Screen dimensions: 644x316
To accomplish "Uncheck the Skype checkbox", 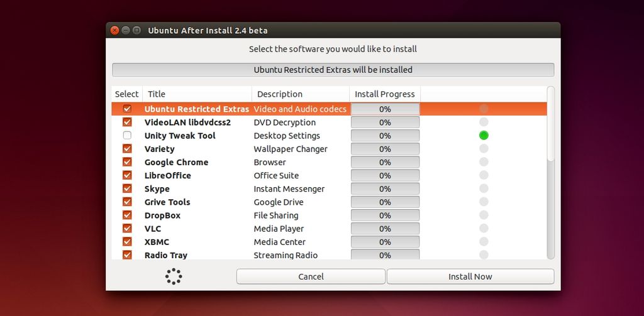I will [127, 188].
